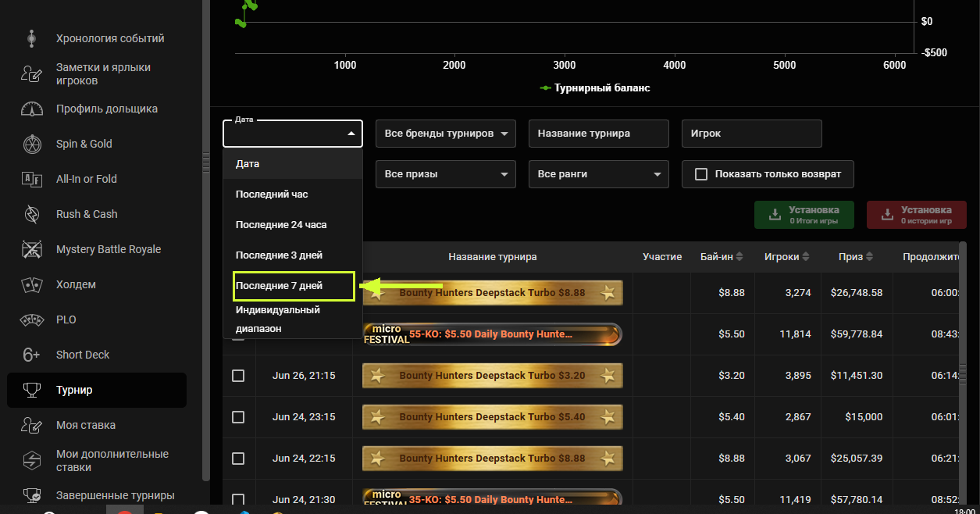Image resolution: width=980 pixels, height=514 pixels.
Task: Go to Мои дополнительные ставки
Action: click(97, 460)
